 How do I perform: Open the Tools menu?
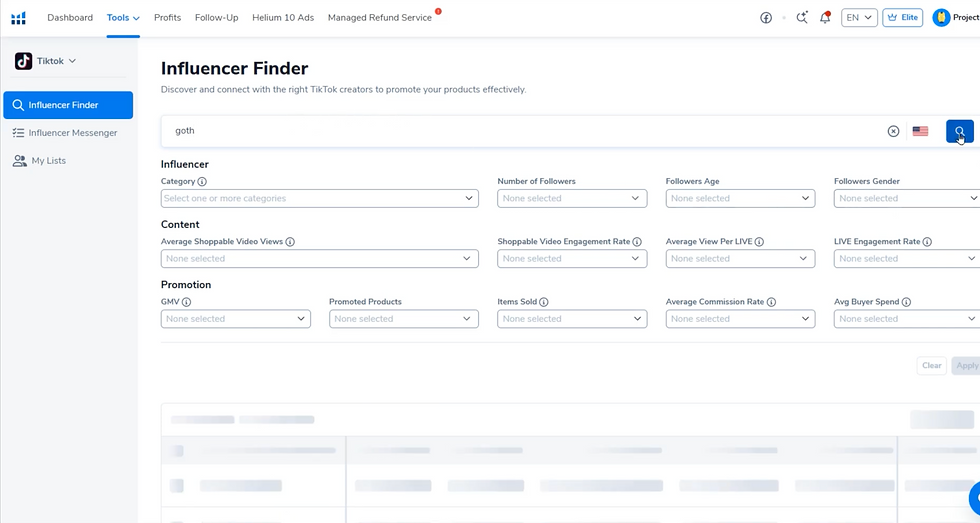pos(123,18)
